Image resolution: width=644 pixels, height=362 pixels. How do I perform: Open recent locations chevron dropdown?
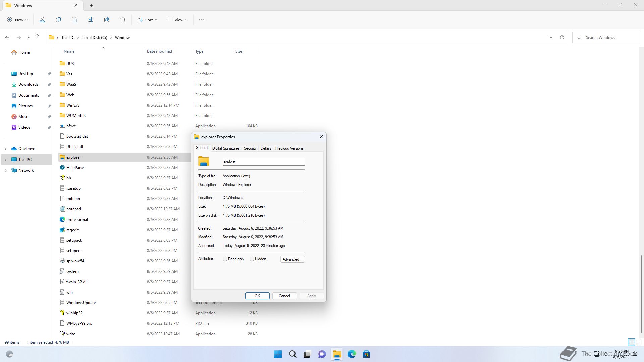coord(29,38)
